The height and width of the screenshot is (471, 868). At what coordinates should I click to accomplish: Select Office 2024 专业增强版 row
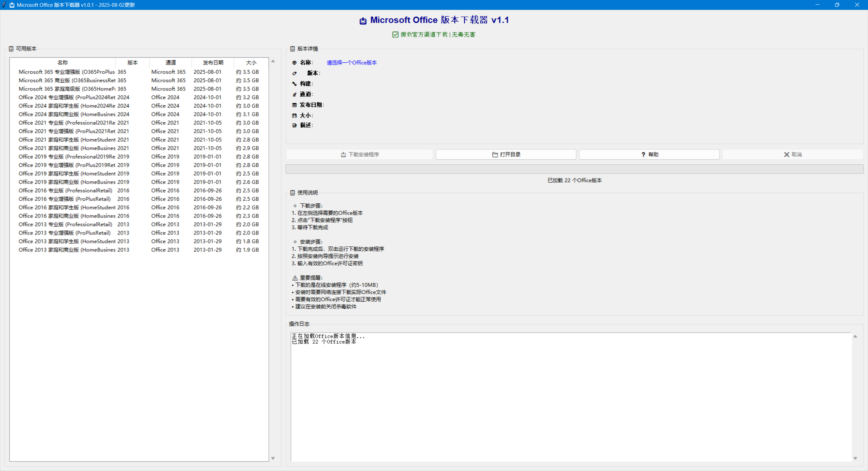click(x=139, y=97)
